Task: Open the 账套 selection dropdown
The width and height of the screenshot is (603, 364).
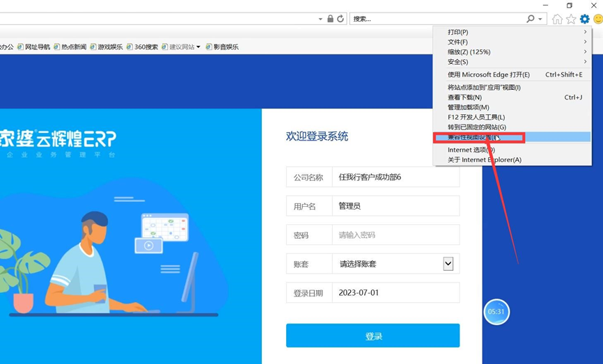Action: [448, 264]
